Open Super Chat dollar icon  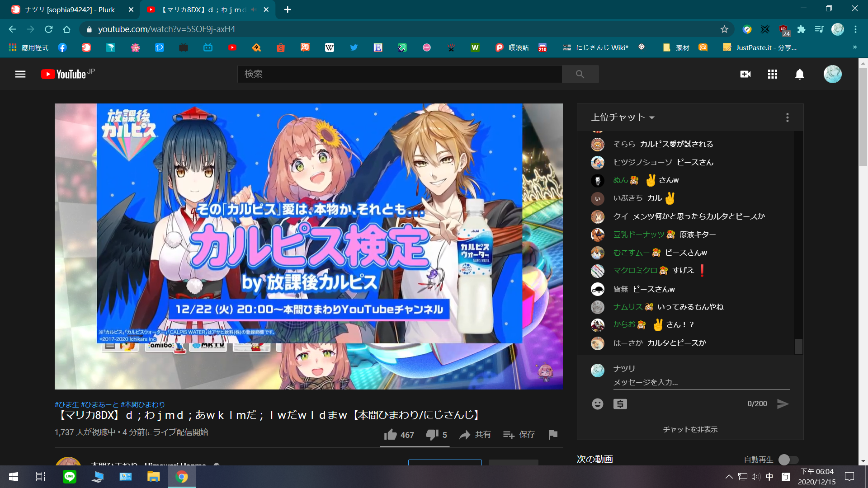[x=620, y=404]
